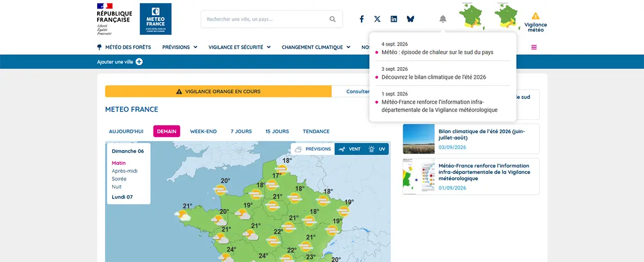Click the 4 sept. 2026 notification date
This screenshot has height=262, width=644.
click(394, 44)
